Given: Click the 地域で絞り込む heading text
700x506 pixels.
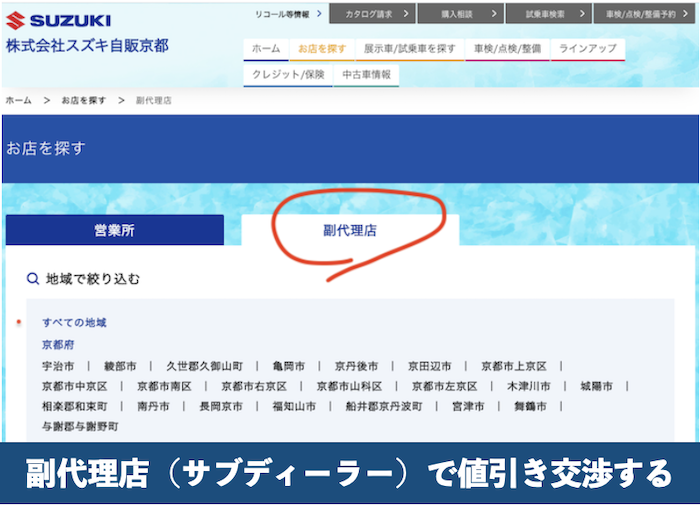Looking at the screenshot, I should [x=93, y=279].
